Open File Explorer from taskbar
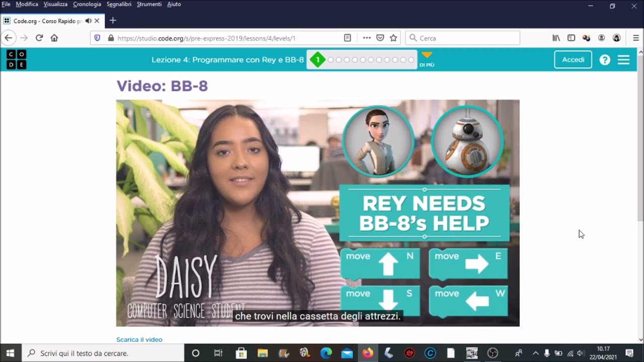644x362 pixels. coord(263,353)
